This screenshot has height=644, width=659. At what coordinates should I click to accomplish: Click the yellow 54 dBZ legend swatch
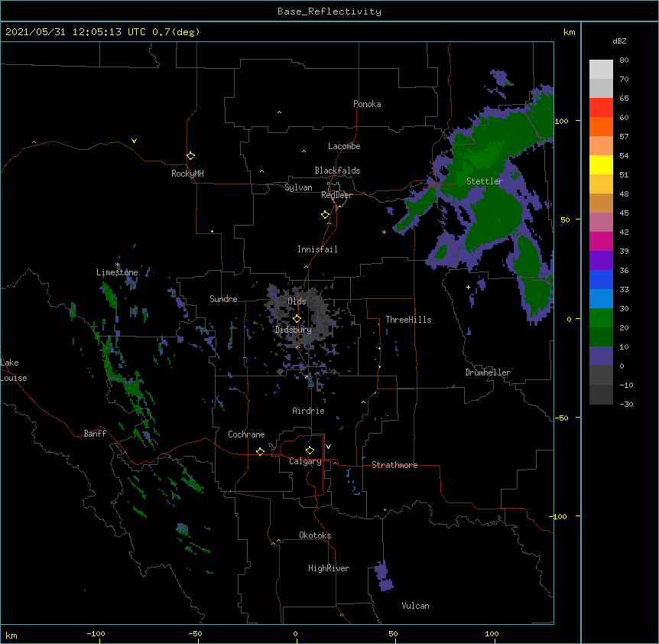click(x=601, y=164)
